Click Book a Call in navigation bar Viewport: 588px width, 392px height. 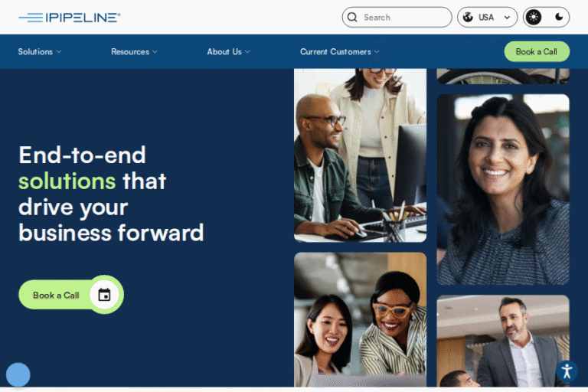[537, 52]
